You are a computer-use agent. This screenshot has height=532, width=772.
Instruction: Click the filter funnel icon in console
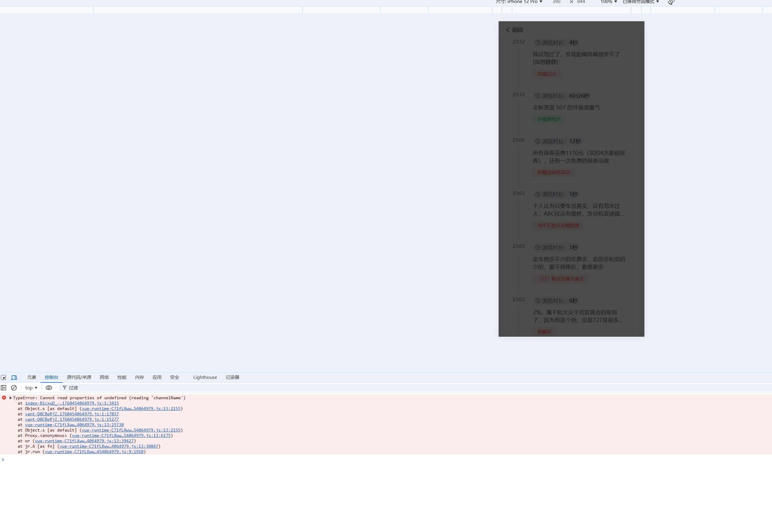[64, 388]
